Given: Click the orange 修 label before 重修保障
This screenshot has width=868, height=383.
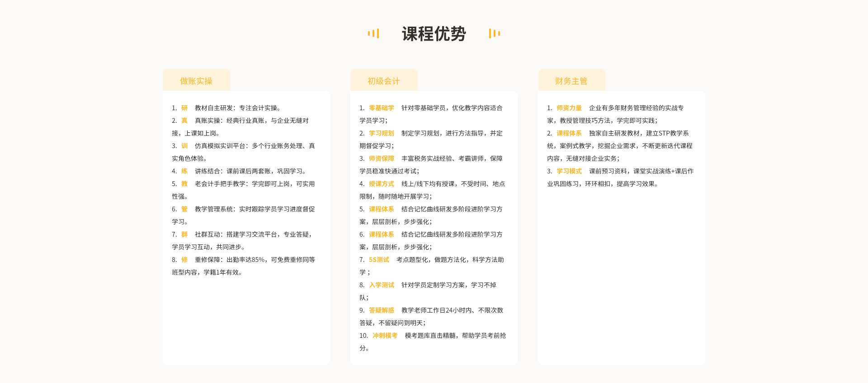Looking at the screenshot, I should coord(184,260).
